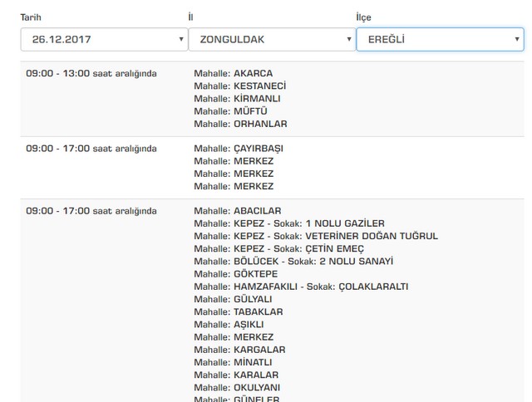Viewport: 532px width, 402px height.
Task: Click the KEPEZ 1 NOLU GAZİLER street row
Action: (x=289, y=223)
